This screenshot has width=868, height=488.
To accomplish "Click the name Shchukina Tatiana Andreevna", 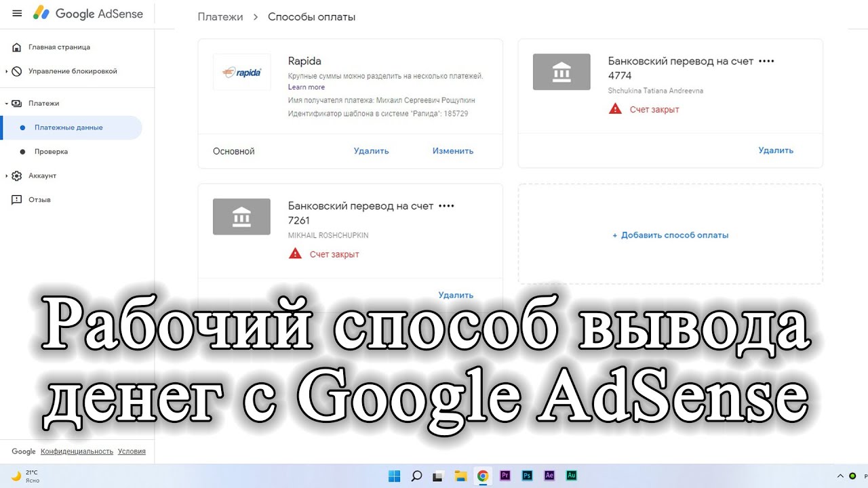I will click(656, 91).
